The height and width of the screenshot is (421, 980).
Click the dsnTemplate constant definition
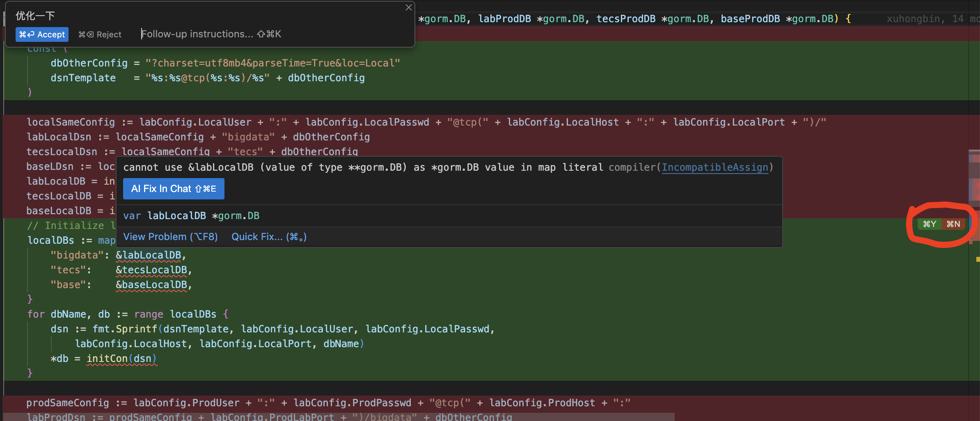pyautogui.click(x=83, y=78)
